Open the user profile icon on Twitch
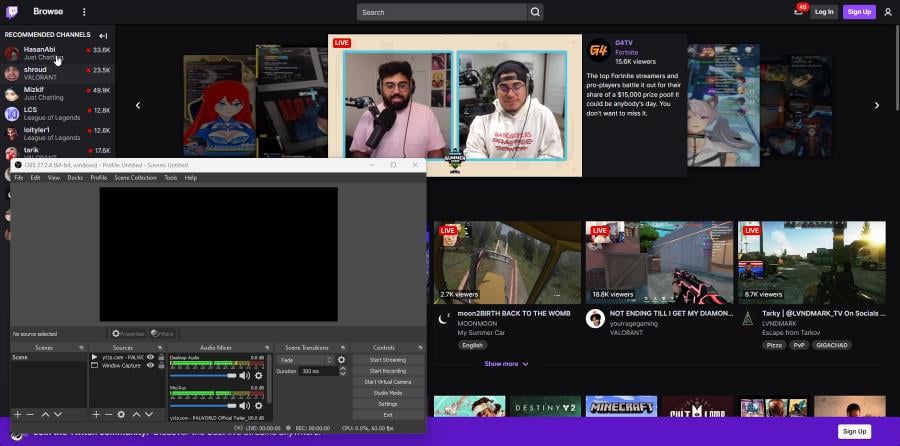900x446 pixels. (887, 12)
